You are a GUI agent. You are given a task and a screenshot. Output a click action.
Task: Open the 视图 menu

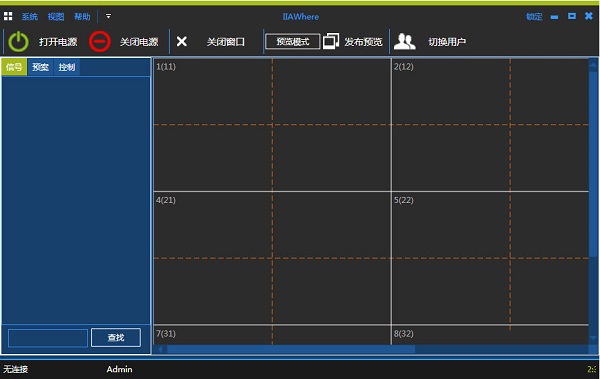(56, 16)
